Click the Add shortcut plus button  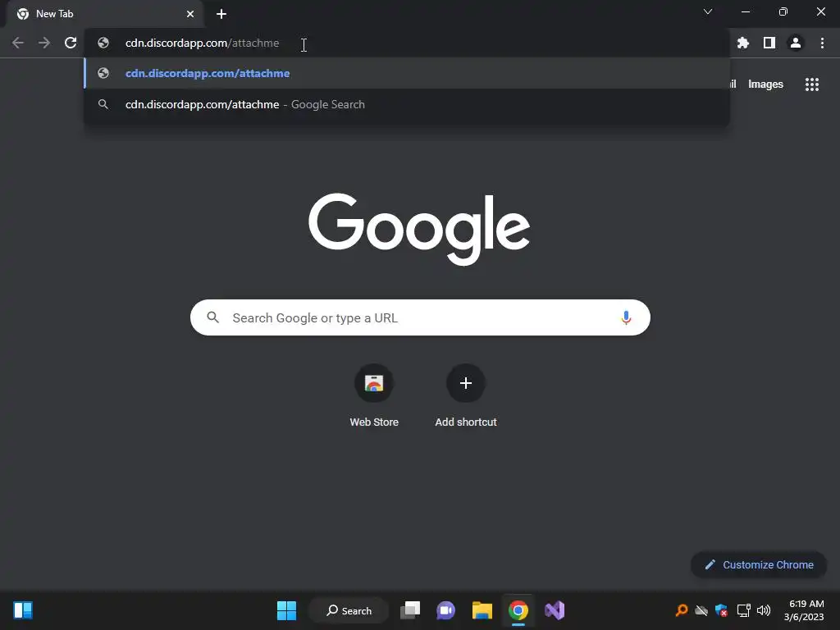click(466, 383)
